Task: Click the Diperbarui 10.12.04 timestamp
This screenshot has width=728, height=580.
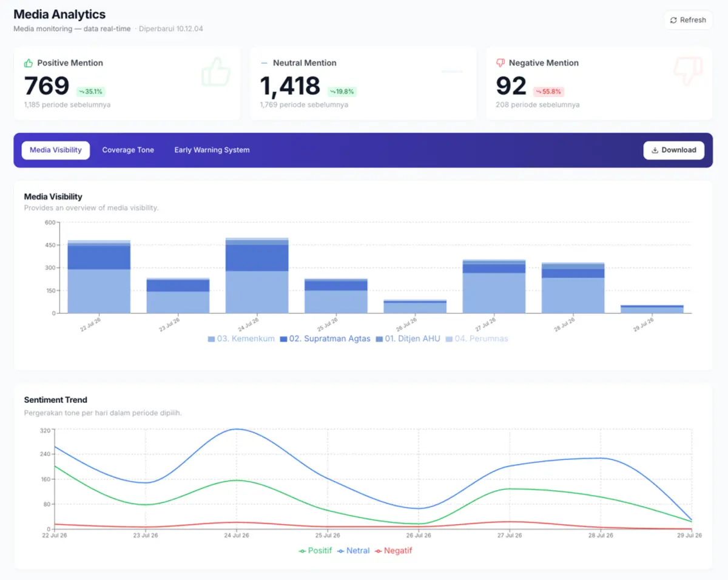Action: (x=171, y=29)
